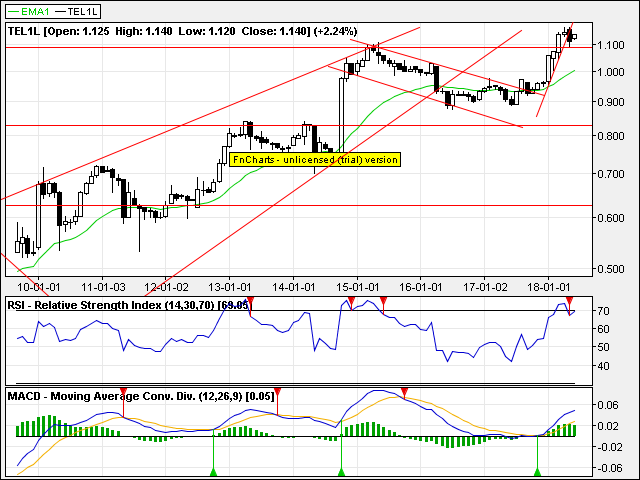640x480 pixels.
Task: Click RSI red sell marker after 18-01-01
Action: click(570, 301)
